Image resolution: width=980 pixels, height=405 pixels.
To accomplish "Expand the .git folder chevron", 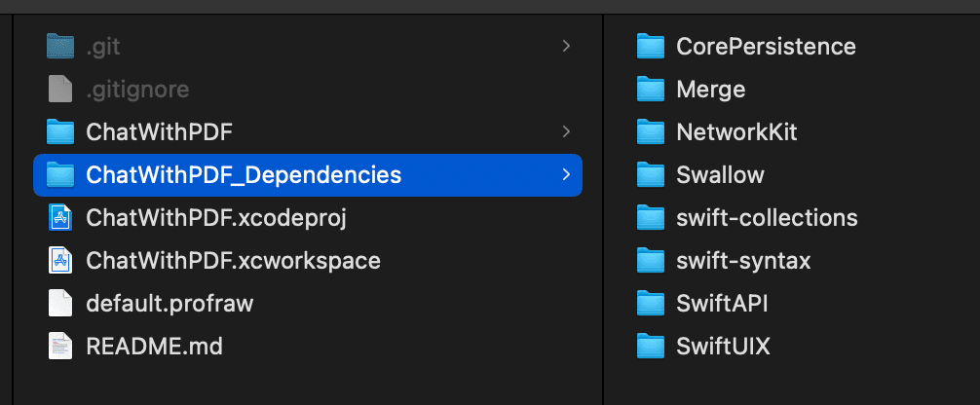I will point(566,47).
